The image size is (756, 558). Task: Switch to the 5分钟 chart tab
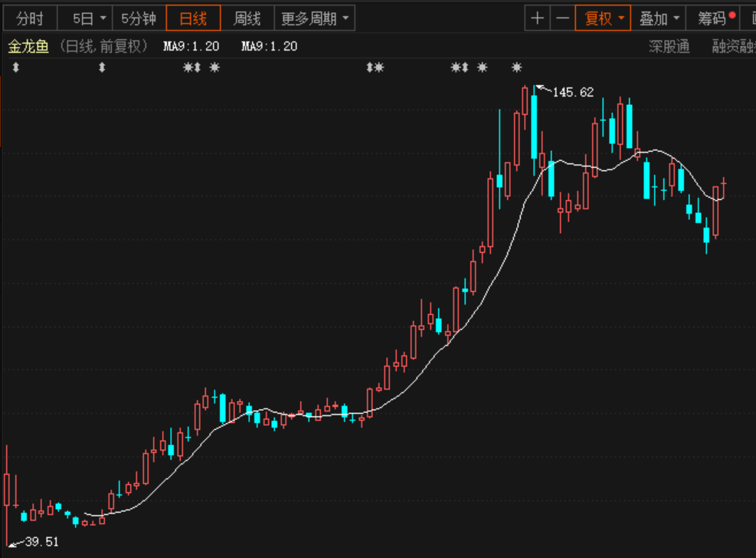139,18
